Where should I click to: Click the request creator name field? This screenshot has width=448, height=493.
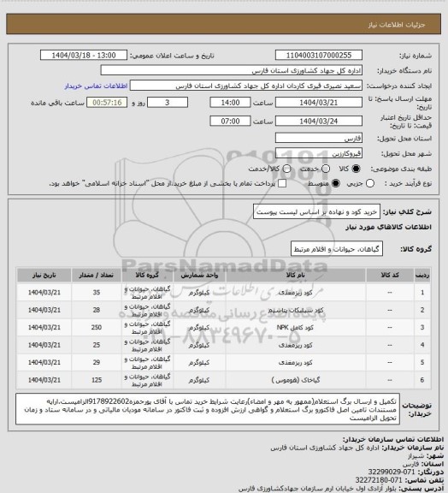(x=246, y=86)
